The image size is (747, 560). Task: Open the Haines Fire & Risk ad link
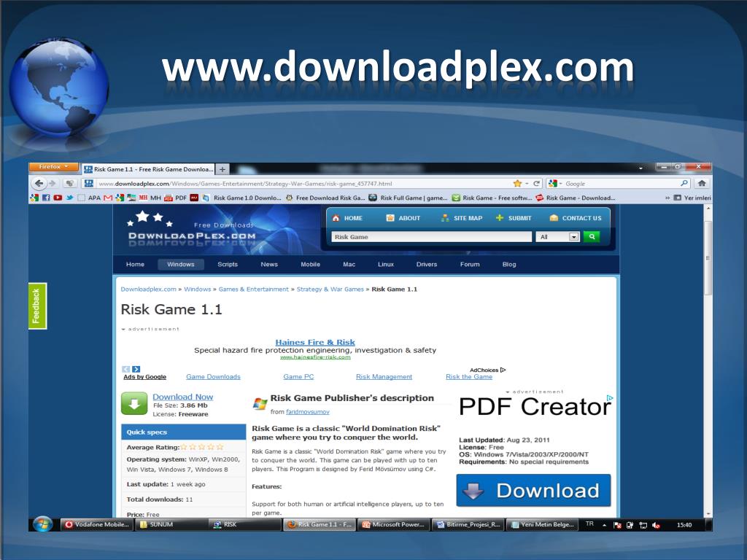point(315,342)
